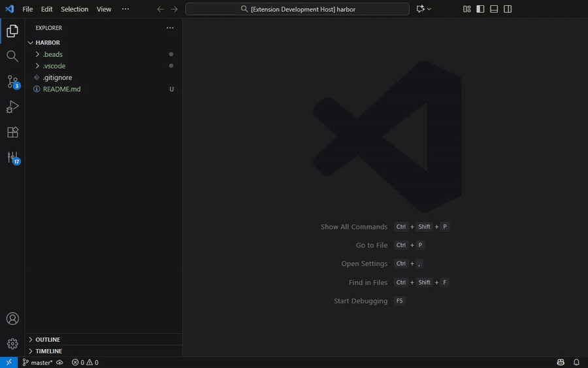This screenshot has width=588, height=368.
Task: Open the View menu
Action: 104,9
